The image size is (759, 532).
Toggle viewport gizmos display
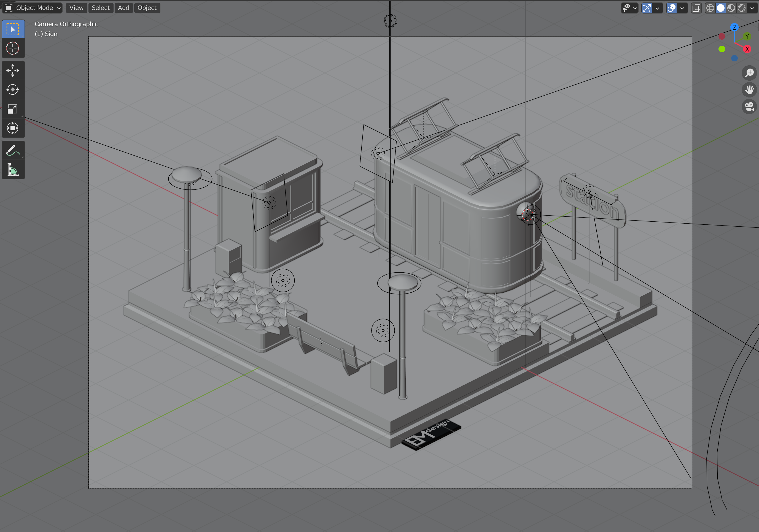[647, 8]
